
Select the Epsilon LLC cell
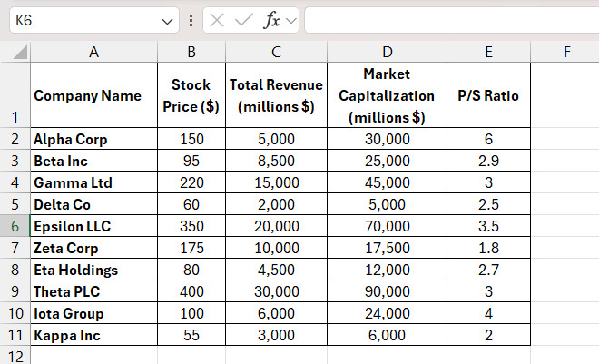(94, 226)
